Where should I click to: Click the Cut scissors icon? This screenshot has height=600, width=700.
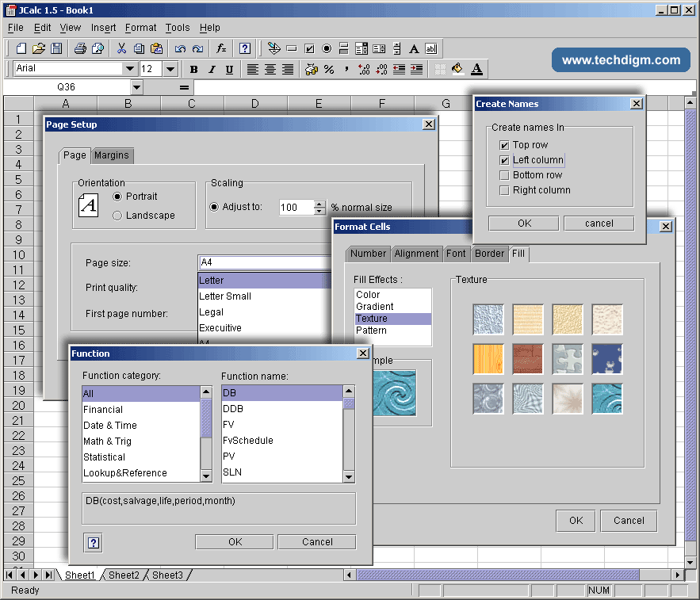point(121,48)
